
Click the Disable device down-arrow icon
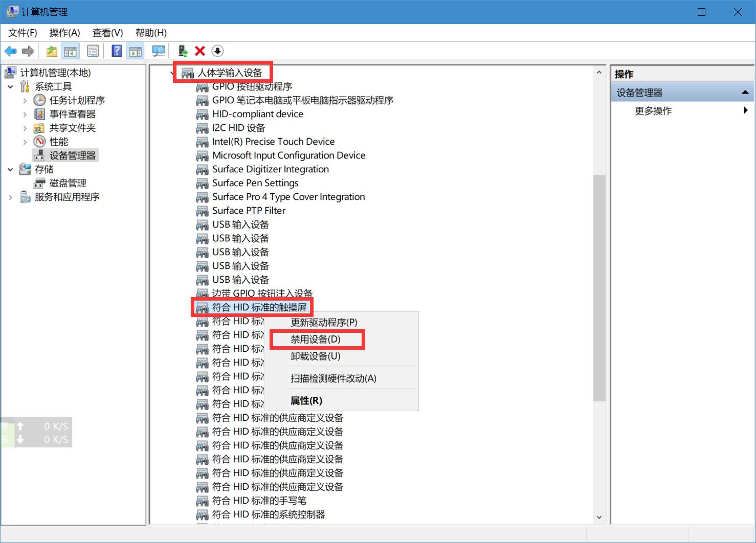217,51
